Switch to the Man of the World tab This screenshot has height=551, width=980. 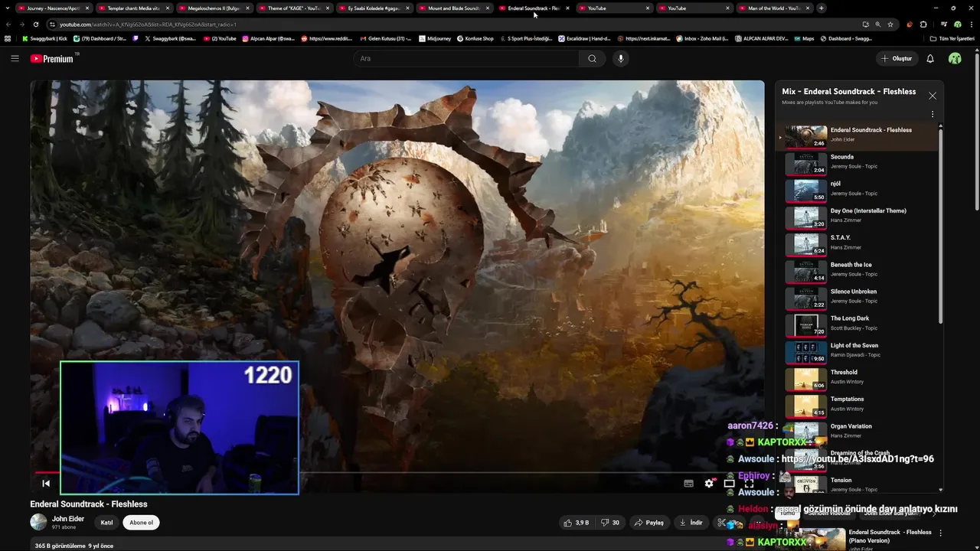point(773,8)
